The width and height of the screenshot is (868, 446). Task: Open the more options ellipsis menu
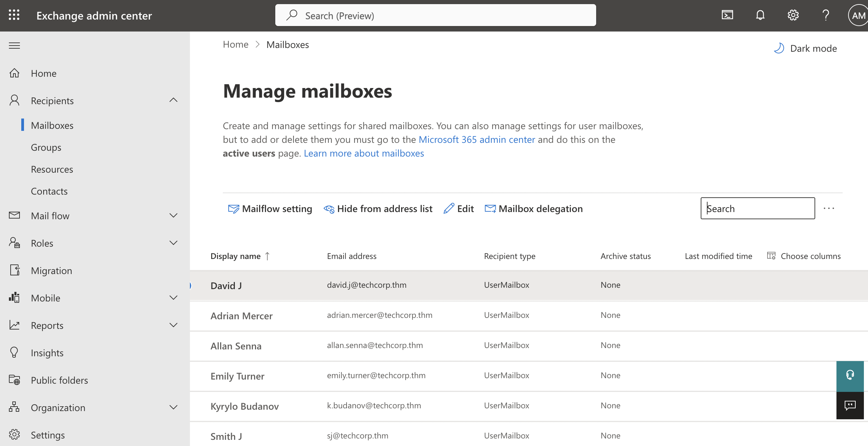coord(830,208)
